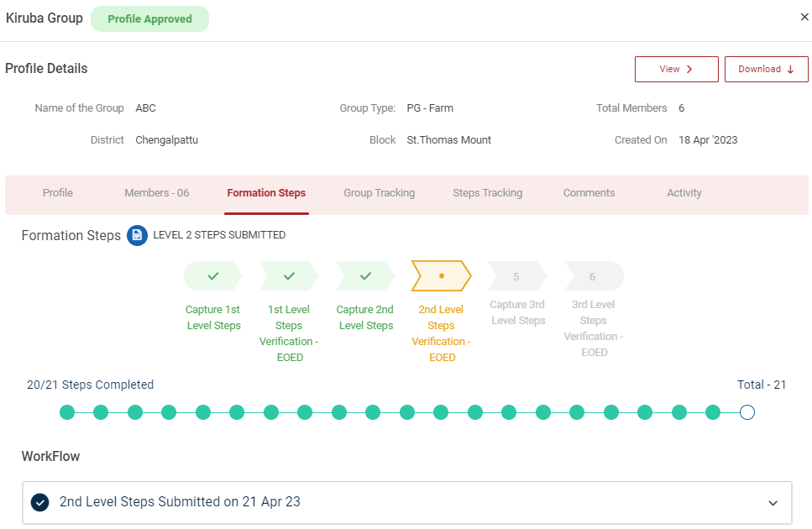Click the Profile Approved status badge

coord(149,19)
